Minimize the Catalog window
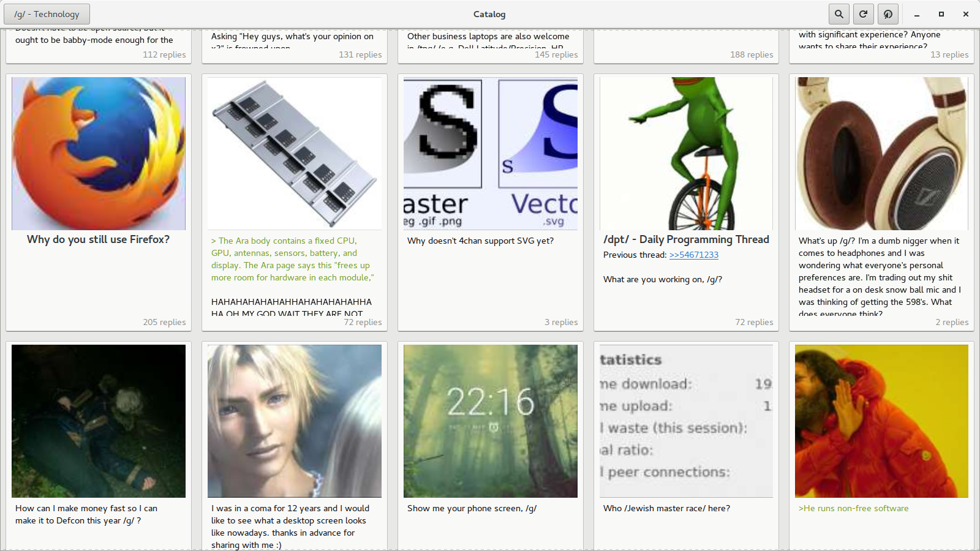The width and height of the screenshot is (980, 551). [917, 14]
